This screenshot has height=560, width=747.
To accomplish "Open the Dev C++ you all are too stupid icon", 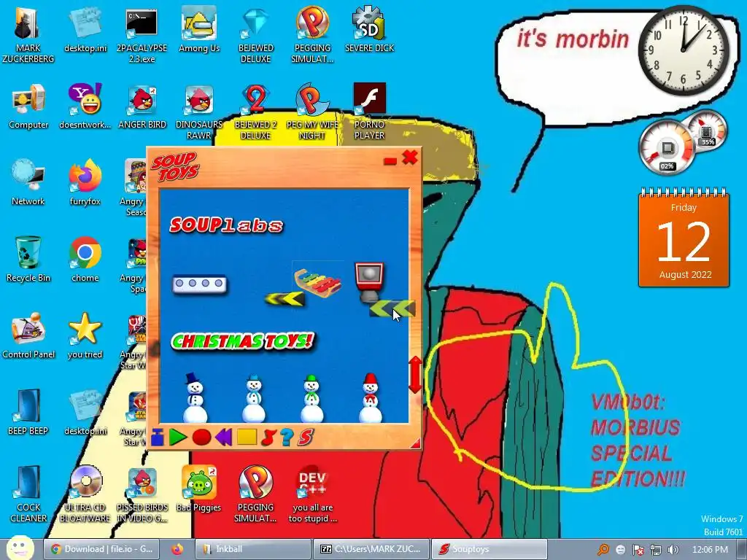I will coord(312,494).
